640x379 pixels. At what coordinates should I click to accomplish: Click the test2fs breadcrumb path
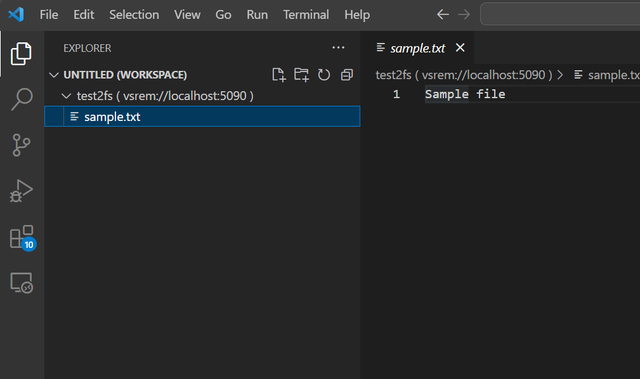coord(464,75)
